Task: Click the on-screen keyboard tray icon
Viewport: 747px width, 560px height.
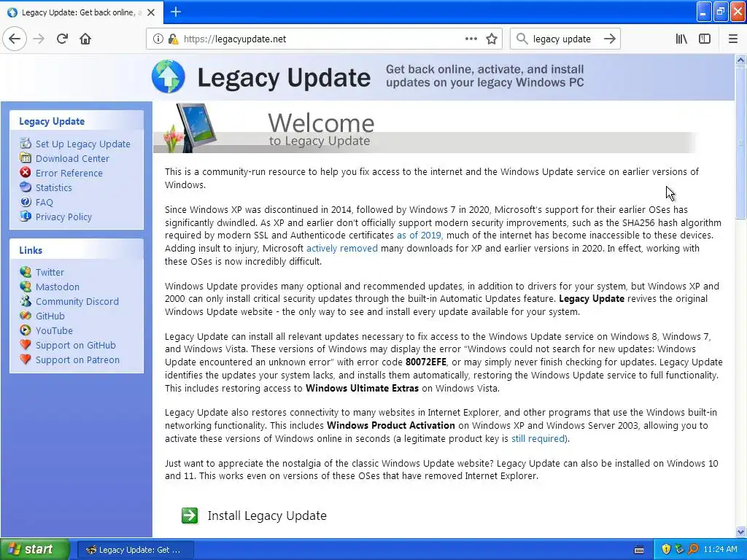Action: (x=639, y=550)
